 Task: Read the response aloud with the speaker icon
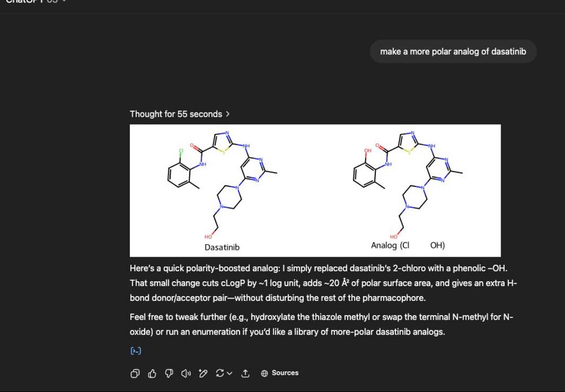click(186, 373)
